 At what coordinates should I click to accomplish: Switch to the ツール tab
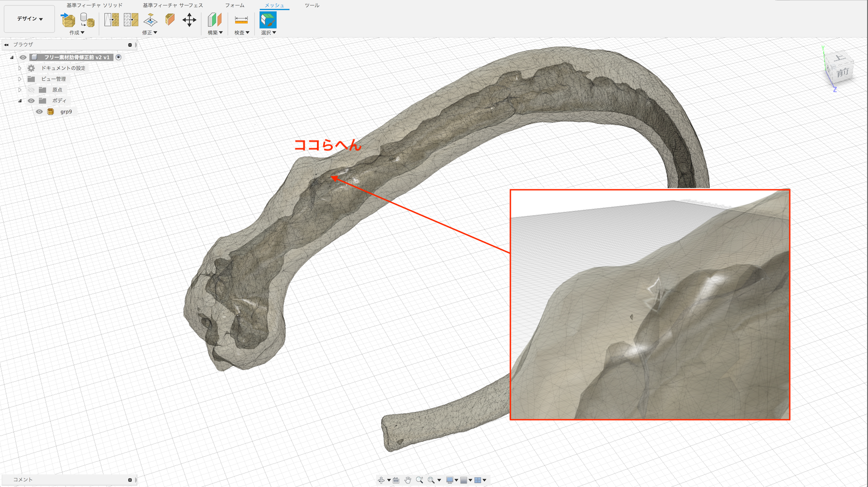coord(312,5)
